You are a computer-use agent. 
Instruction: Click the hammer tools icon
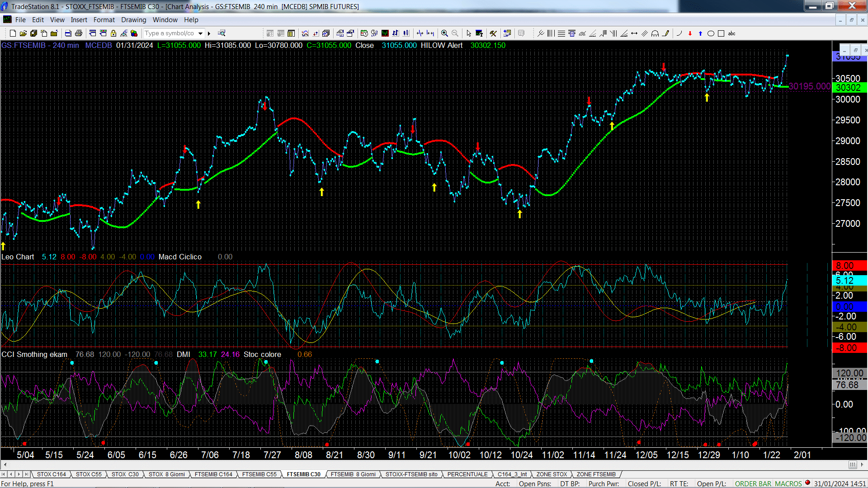pyautogui.click(x=493, y=33)
